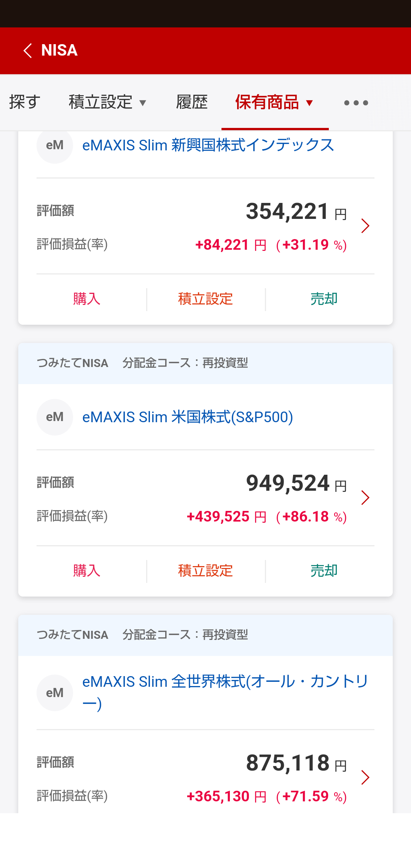This screenshot has height=868, width=411.
Task: Tap 購入 for 米国株式(S&P500)
Action: click(87, 571)
